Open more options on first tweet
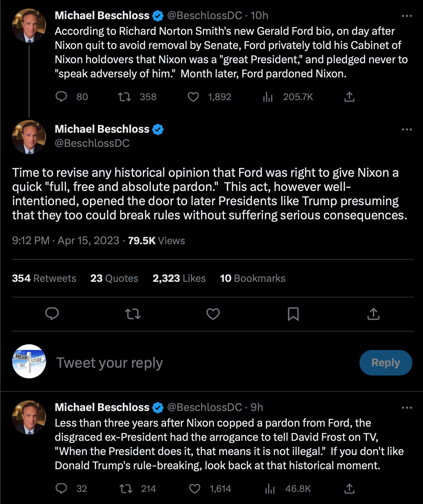Screen dimensions: 423x504 click(x=407, y=16)
